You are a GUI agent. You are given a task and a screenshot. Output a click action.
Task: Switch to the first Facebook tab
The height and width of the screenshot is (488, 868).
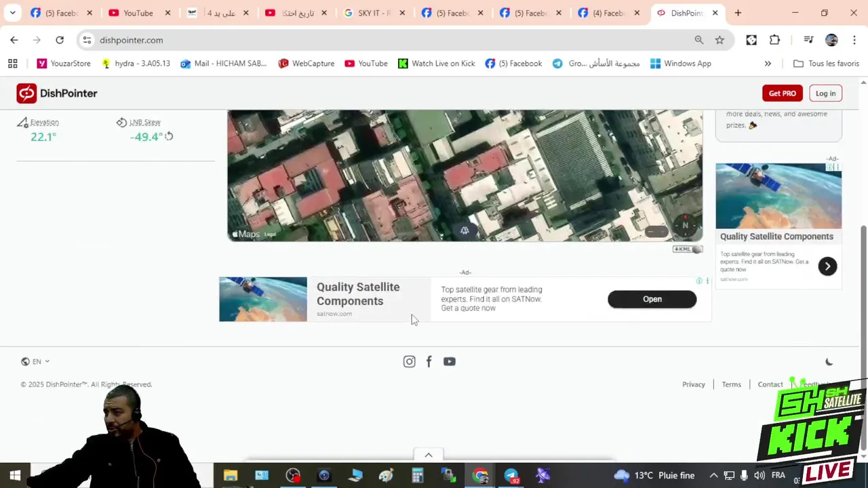tap(61, 13)
